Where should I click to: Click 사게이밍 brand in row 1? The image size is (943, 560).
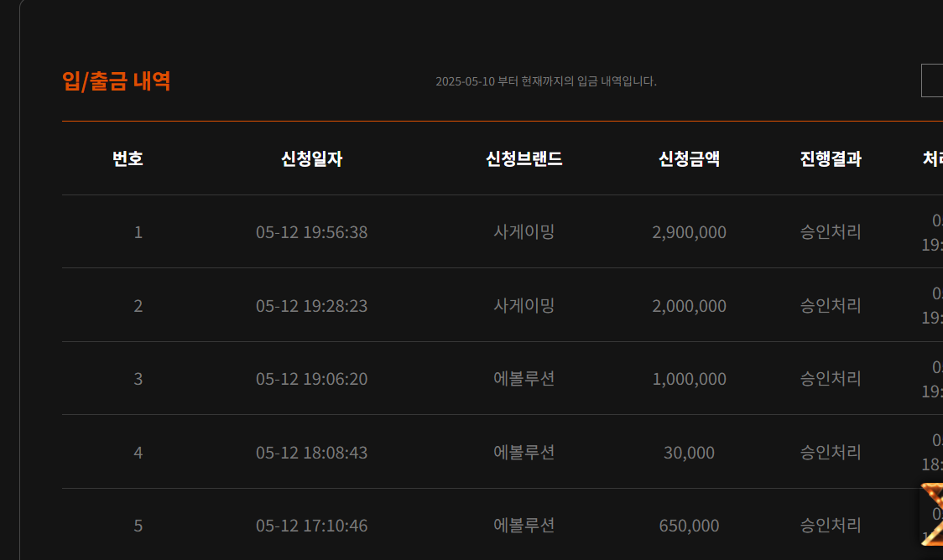pyautogui.click(x=524, y=231)
